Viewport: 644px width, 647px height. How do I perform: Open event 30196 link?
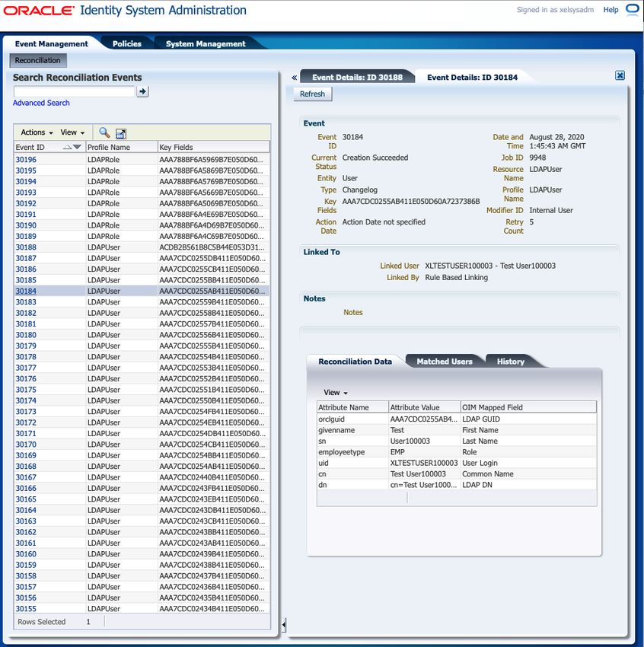pos(26,160)
